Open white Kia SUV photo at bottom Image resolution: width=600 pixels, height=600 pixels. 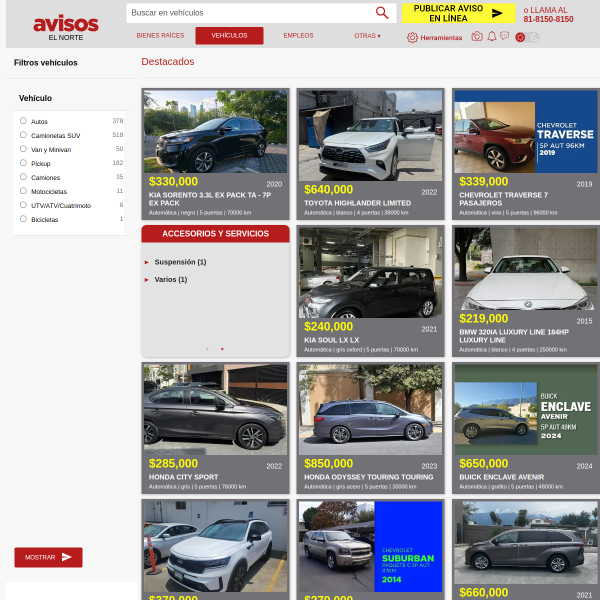click(x=215, y=546)
